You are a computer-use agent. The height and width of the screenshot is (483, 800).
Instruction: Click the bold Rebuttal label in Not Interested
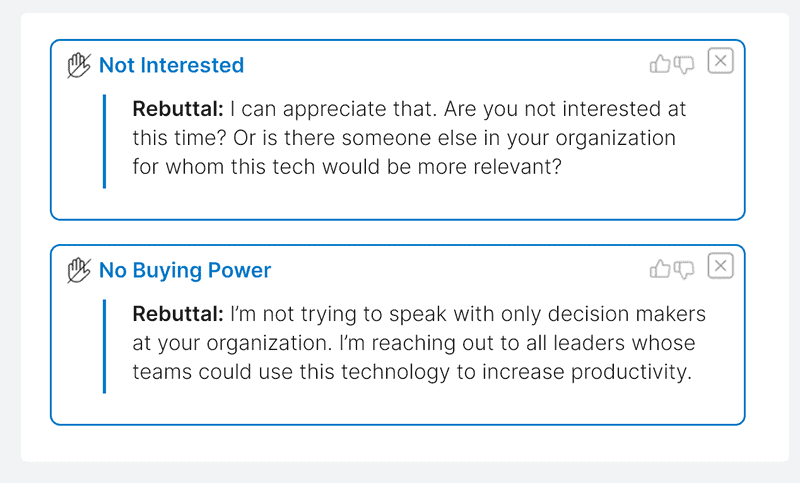tap(178, 109)
